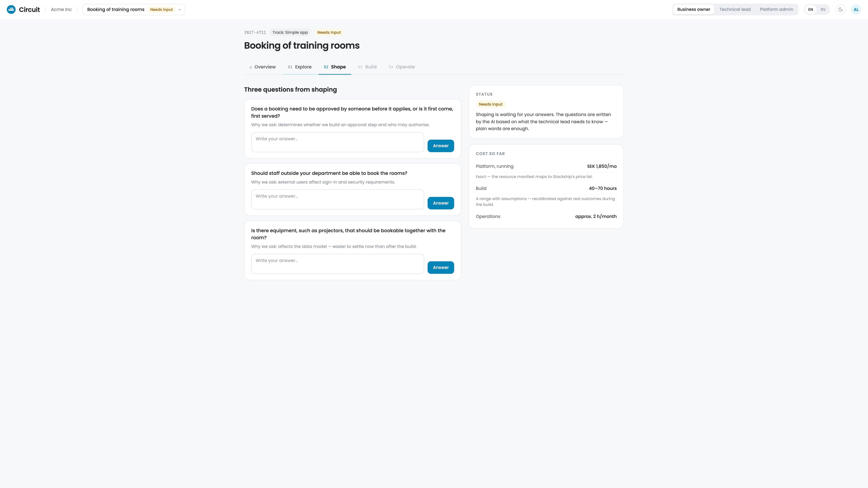Image resolution: width=868 pixels, height=488 pixels.
Task: Submit the answer to the approval question
Action: point(441,146)
